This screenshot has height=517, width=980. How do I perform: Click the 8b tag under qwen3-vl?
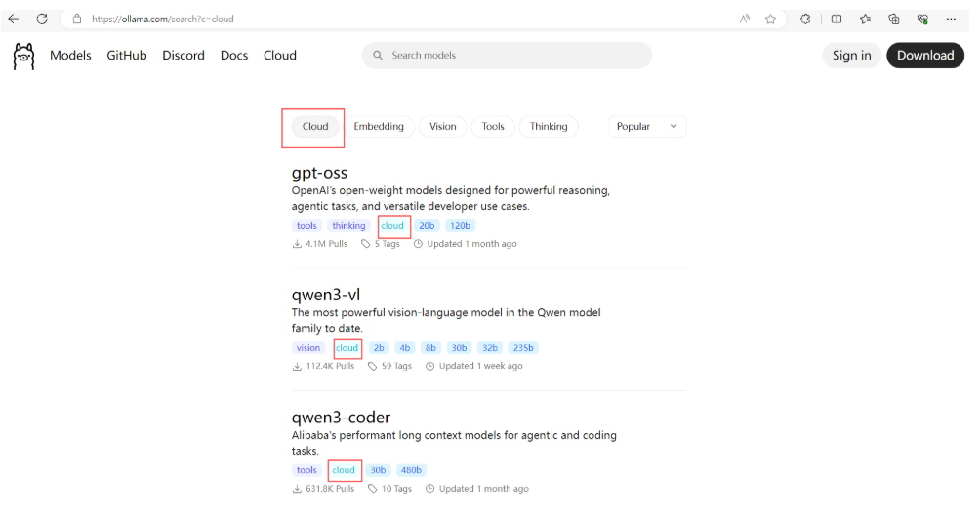(x=430, y=348)
